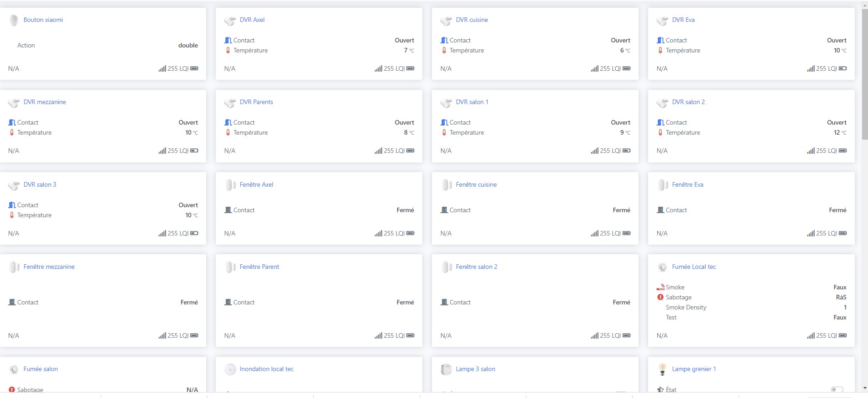Open the Fenêtre Parent device link
The width and height of the screenshot is (868, 398).
click(260, 267)
